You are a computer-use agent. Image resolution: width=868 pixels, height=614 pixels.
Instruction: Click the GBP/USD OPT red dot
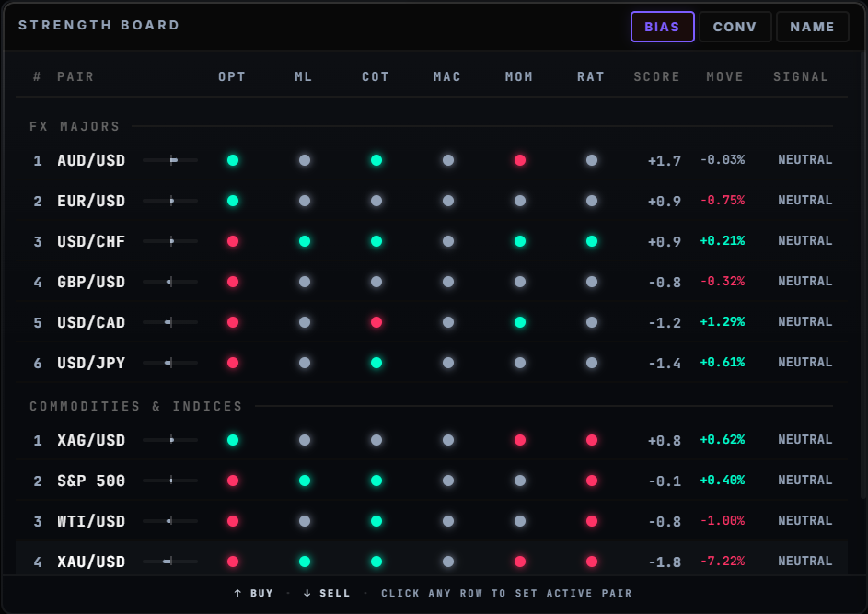click(x=233, y=282)
